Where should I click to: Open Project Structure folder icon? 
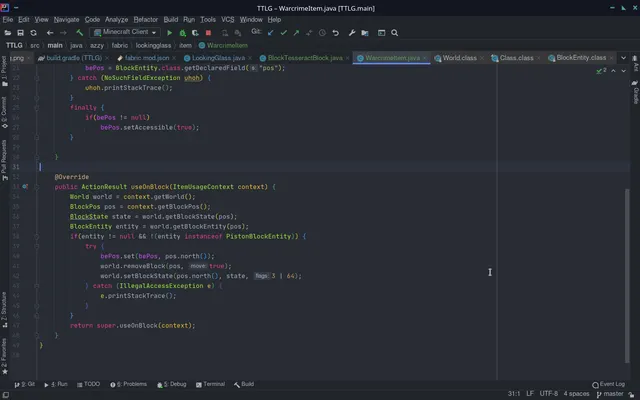pos(365,33)
